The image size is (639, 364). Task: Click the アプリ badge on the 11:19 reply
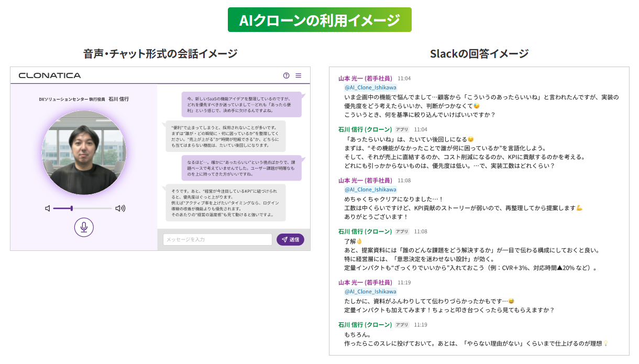(x=402, y=325)
